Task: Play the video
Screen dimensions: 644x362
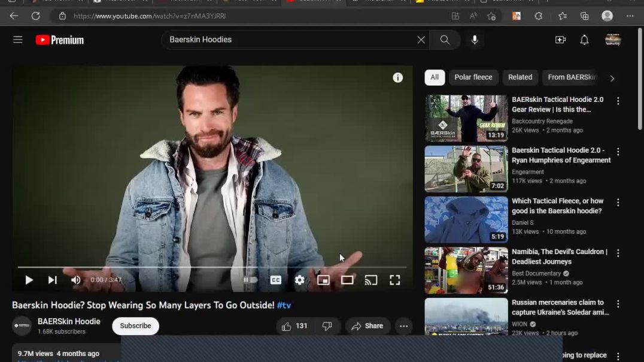Action: 29,280
